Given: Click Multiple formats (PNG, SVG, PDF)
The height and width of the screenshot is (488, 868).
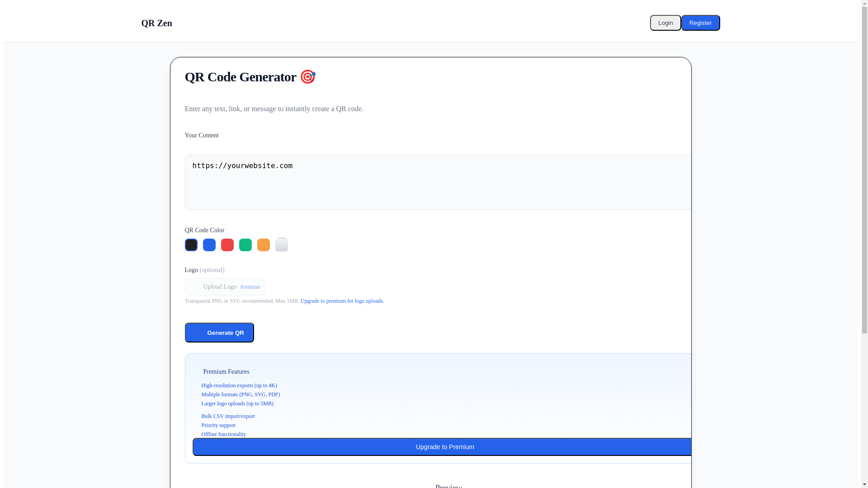Looking at the screenshot, I should pos(241,394).
